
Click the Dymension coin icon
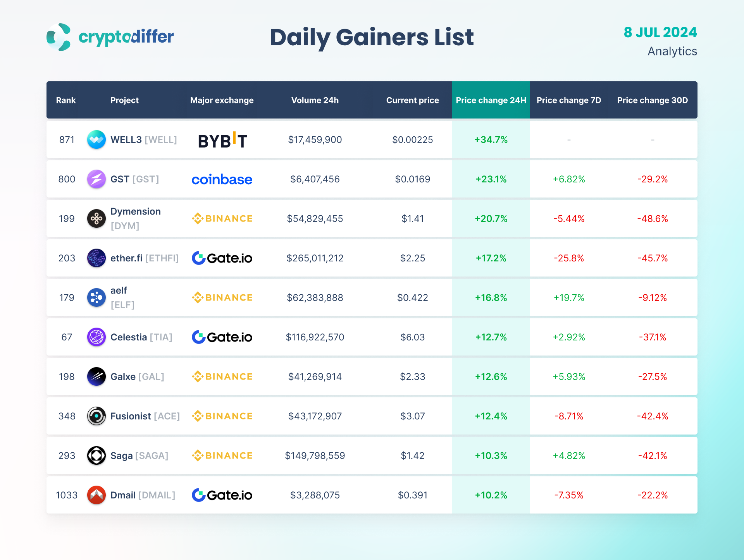(96, 218)
